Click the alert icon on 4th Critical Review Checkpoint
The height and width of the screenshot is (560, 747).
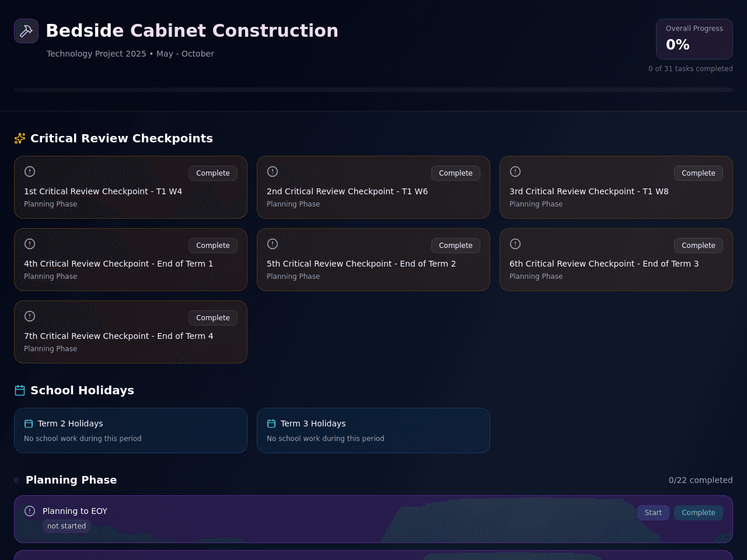(30, 244)
